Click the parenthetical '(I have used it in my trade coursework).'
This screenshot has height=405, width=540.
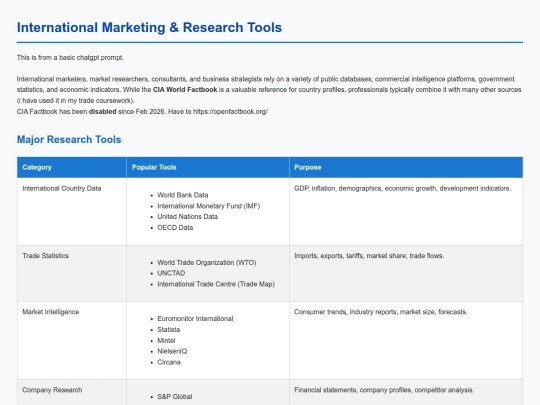point(75,101)
